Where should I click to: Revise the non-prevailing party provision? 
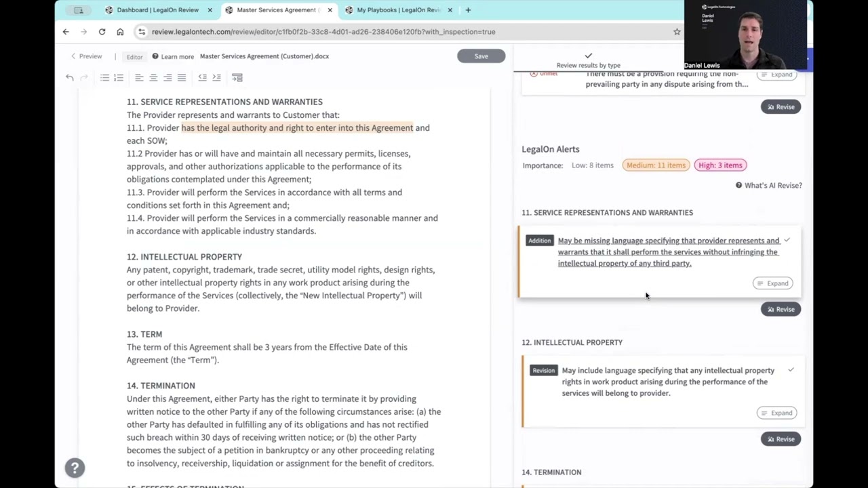781,107
